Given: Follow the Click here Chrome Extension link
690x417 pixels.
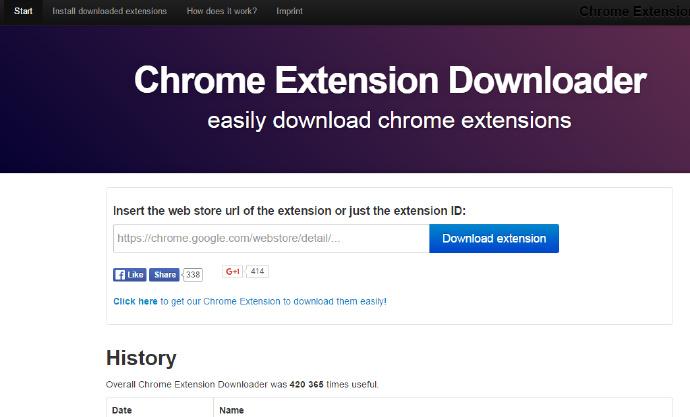Looking at the screenshot, I should click(x=250, y=301).
